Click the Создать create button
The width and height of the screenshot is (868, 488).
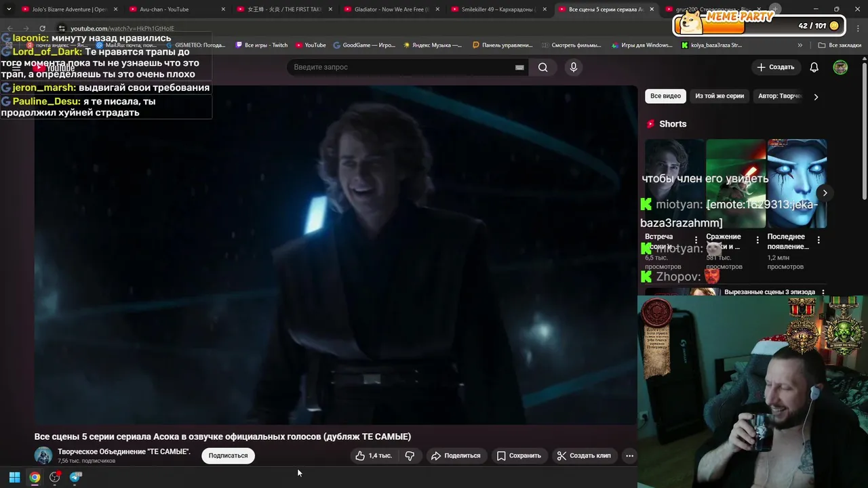tap(775, 67)
